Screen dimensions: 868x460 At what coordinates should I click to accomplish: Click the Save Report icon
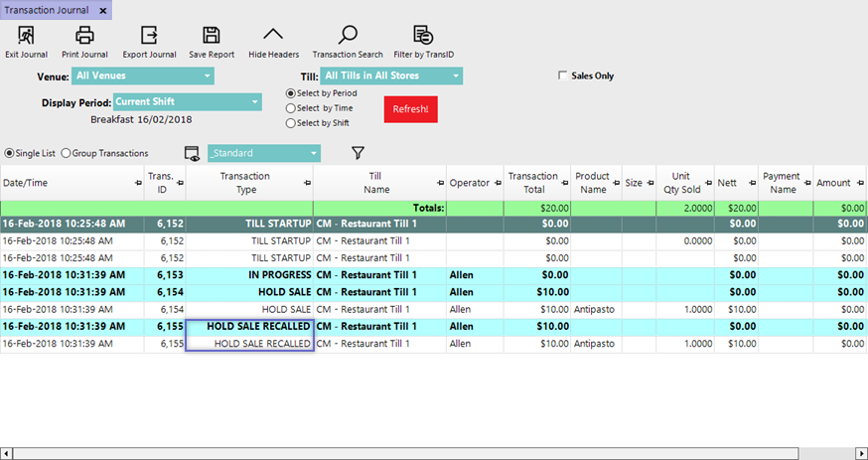click(212, 37)
